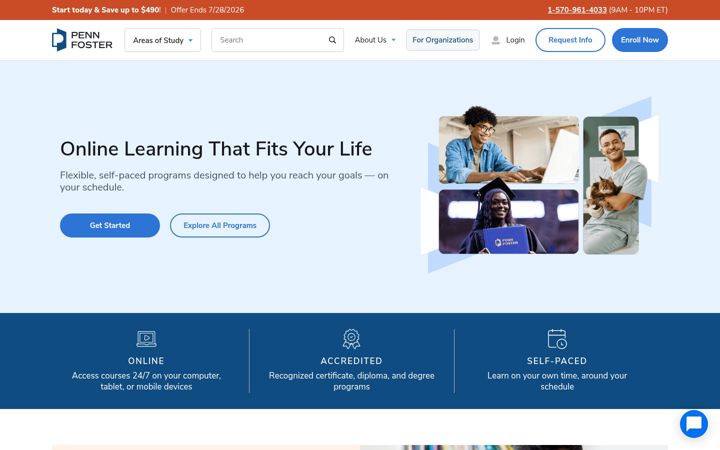The width and height of the screenshot is (720, 450).
Task: Click the Request Info button
Action: pos(570,40)
